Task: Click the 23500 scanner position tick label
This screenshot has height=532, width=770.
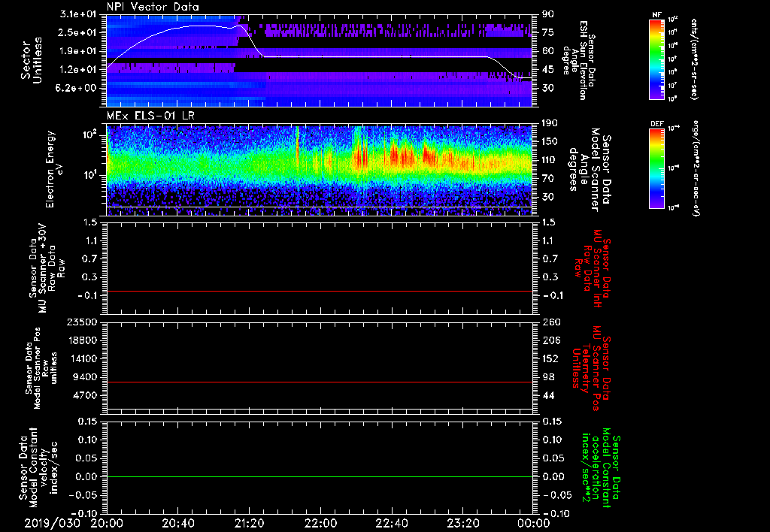Action: (82, 322)
